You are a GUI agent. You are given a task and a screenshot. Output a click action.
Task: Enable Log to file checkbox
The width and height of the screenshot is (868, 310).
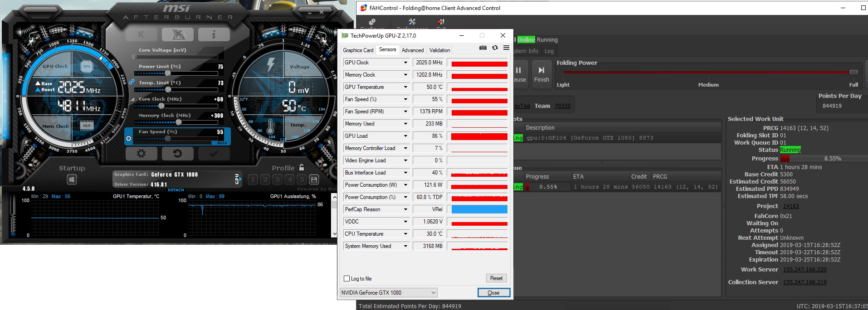pyautogui.click(x=347, y=279)
